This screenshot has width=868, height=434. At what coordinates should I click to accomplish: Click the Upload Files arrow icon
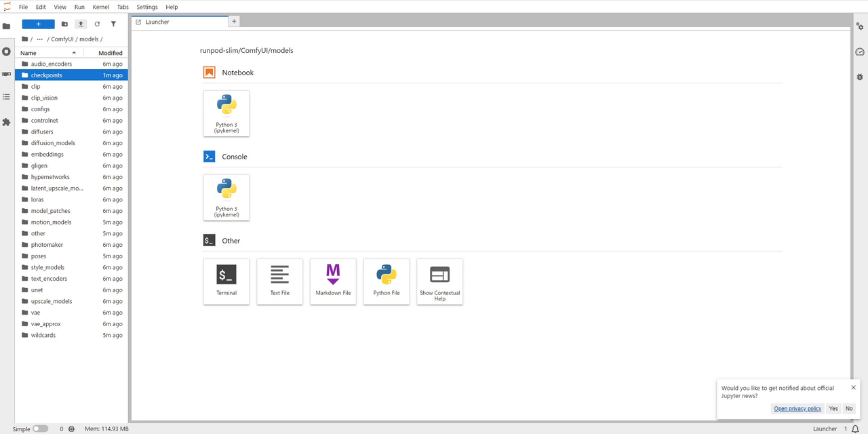click(x=81, y=24)
